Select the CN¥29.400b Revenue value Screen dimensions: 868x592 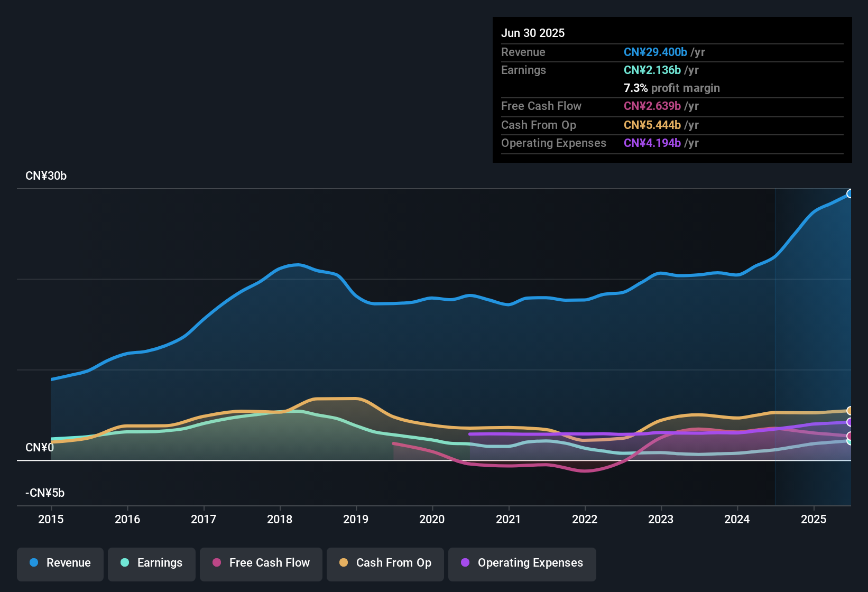coord(655,52)
